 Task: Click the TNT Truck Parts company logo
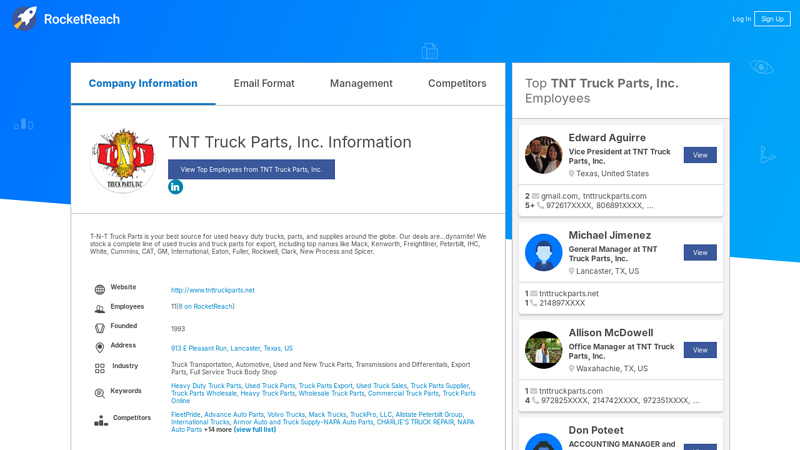tap(123, 160)
